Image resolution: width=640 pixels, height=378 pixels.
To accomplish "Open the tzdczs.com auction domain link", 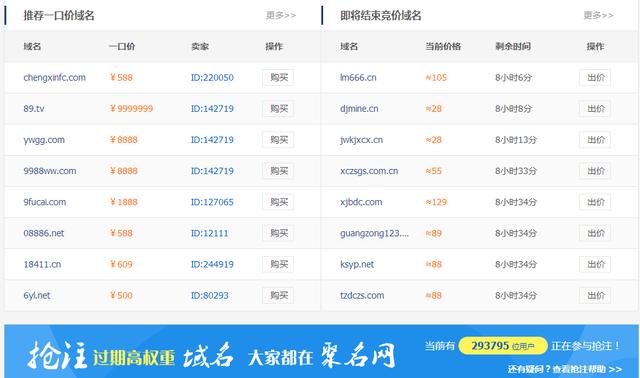I will (x=362, y=295).
